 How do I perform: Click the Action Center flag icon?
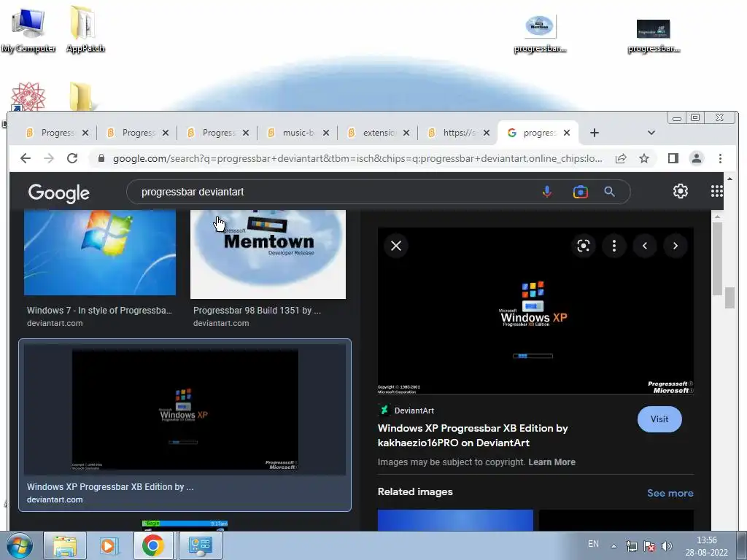point(649,546)
